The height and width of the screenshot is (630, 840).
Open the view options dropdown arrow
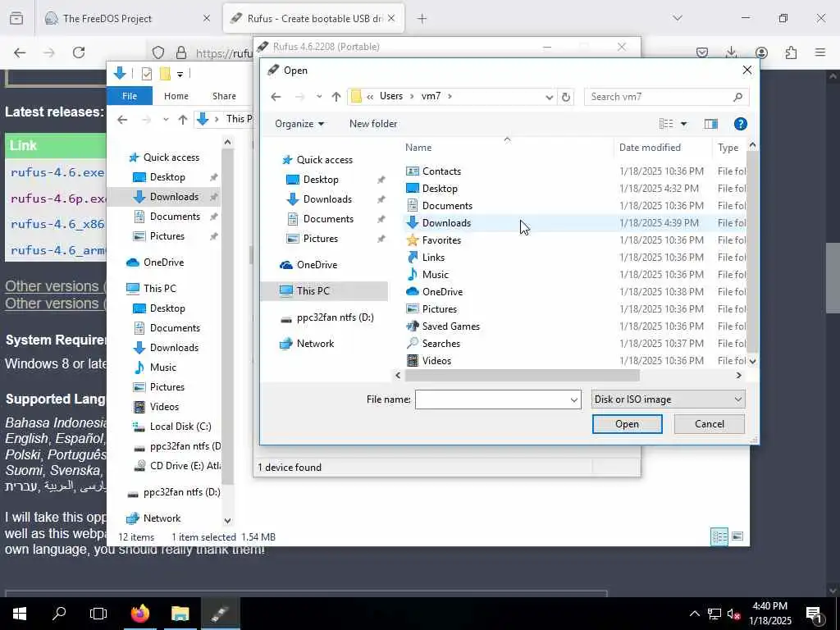tap(683, 125)
